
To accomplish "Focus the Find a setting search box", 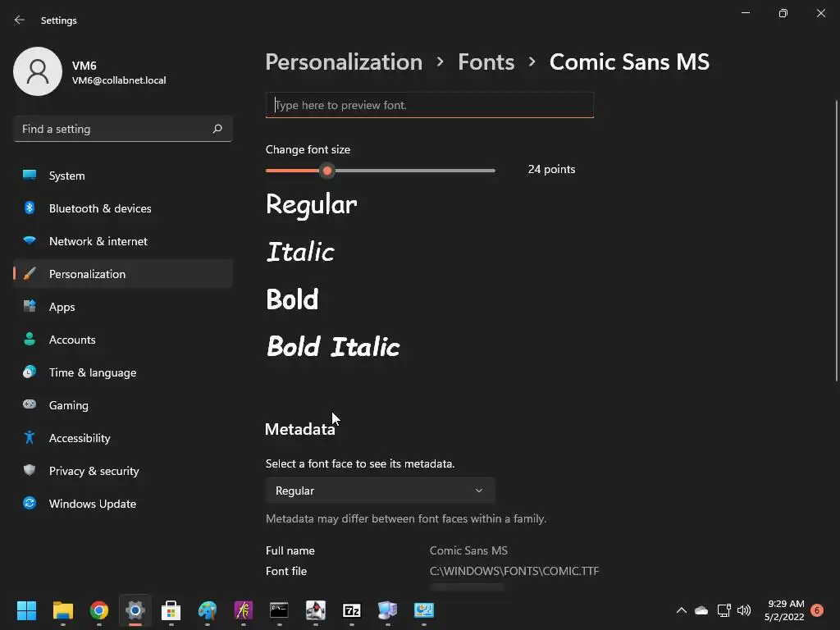I will [123, 129].
